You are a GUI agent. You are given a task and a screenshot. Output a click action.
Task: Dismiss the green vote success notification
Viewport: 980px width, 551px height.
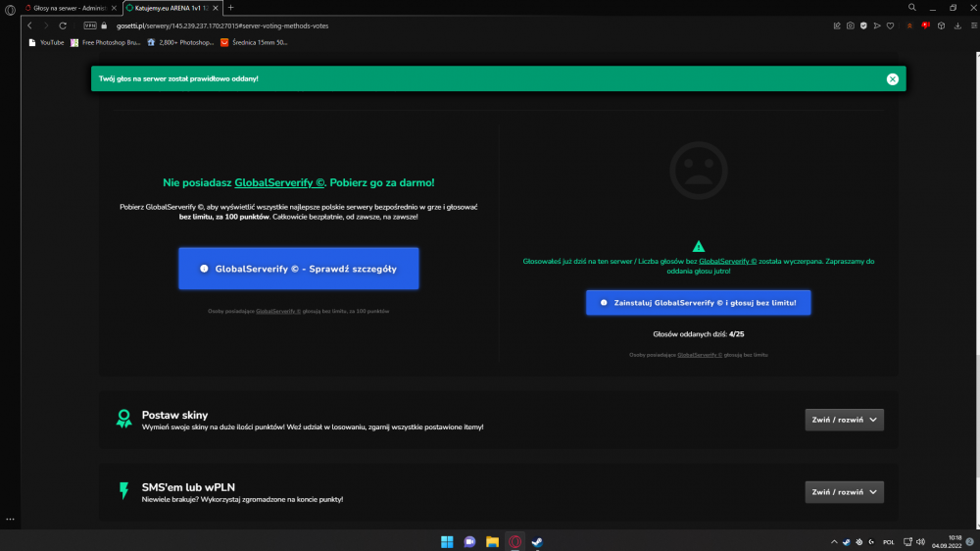[x=893, y=78]
